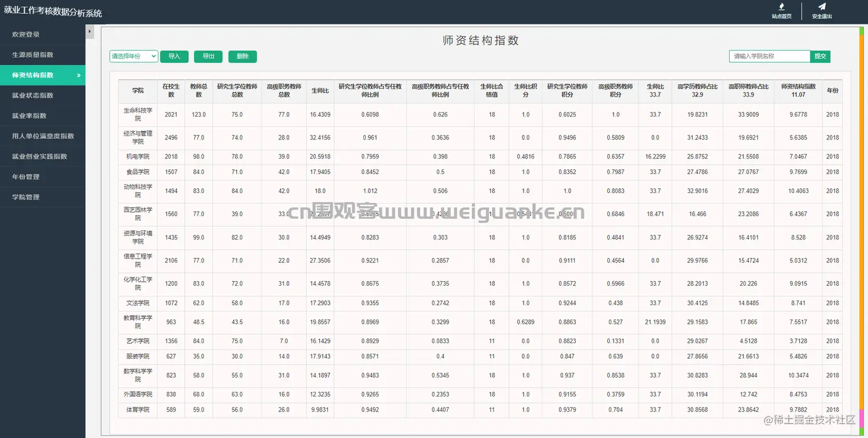The image size is (868, 438).
Task: Click the chevron beside 师资结构指数
Action: pyautogui.click(x=79, y=75)
